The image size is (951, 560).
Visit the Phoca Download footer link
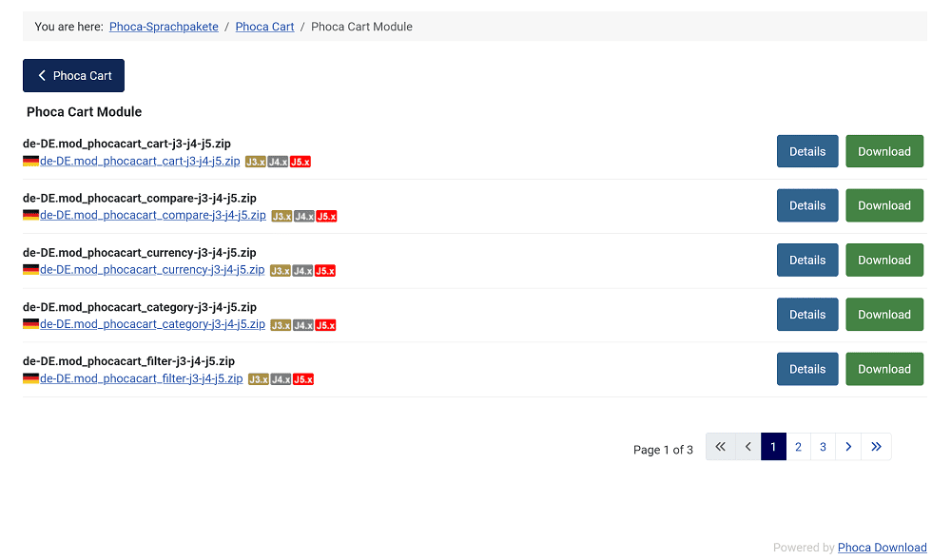(883, 548)
